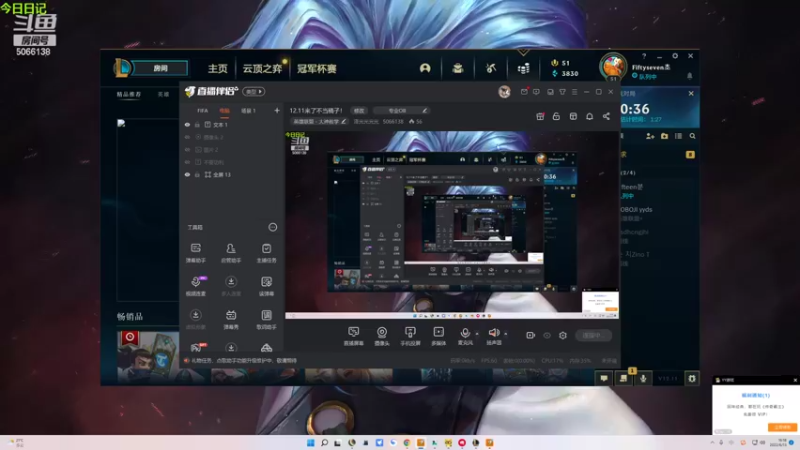Open the 弹幕秀 toolbox tool
This screenshot has height=450, width=800.
(231, 320)
